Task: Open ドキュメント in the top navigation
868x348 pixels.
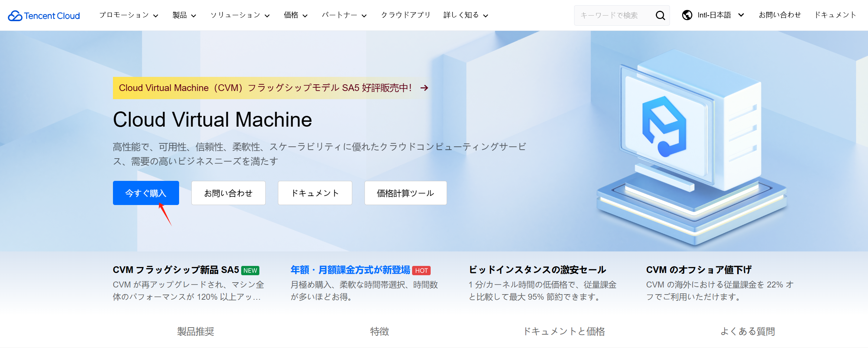Action: pyautogui.click(x=835, y=15)
